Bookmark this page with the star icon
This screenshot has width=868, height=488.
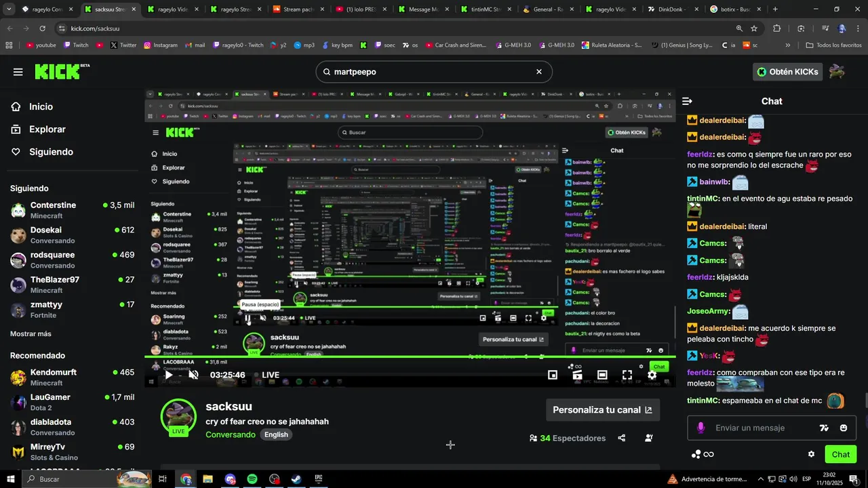[x=754, y=28]
